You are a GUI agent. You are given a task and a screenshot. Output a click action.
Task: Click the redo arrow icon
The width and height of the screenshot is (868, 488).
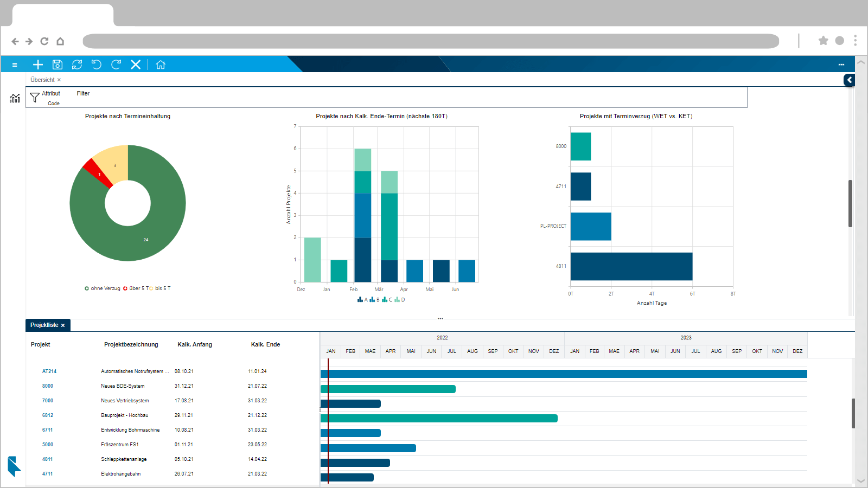116,65
